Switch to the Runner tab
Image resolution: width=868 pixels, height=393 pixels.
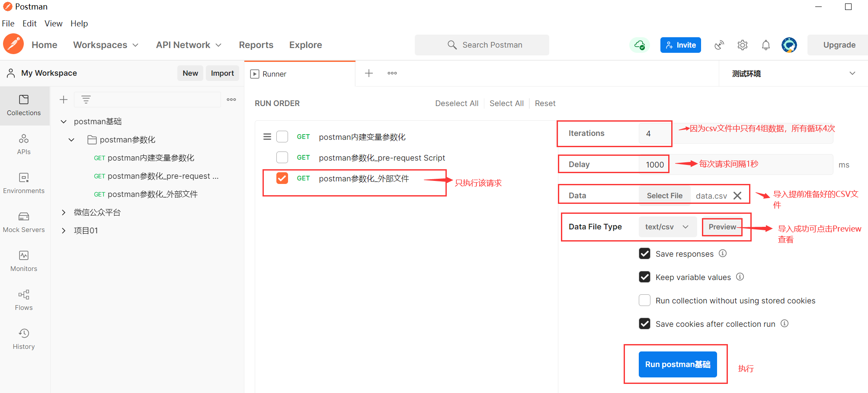pyautogui.click(x=300, y=74)
